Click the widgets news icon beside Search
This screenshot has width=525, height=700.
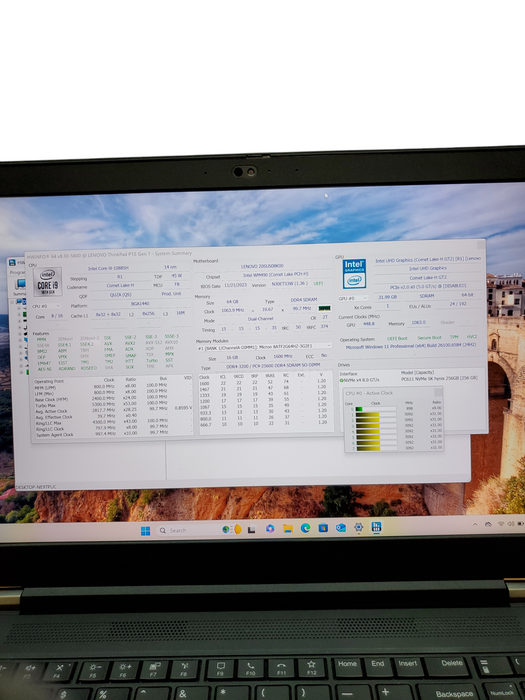(x=231, y=529)
